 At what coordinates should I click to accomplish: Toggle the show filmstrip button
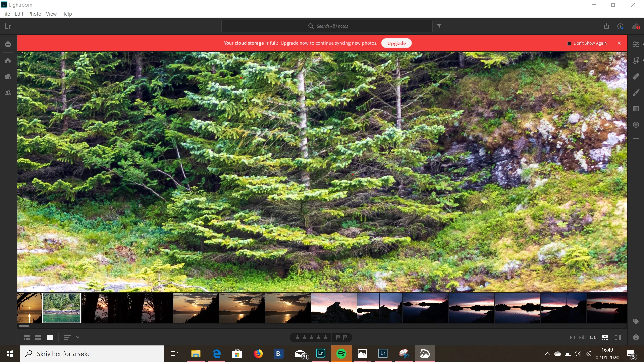coord(605,337)
